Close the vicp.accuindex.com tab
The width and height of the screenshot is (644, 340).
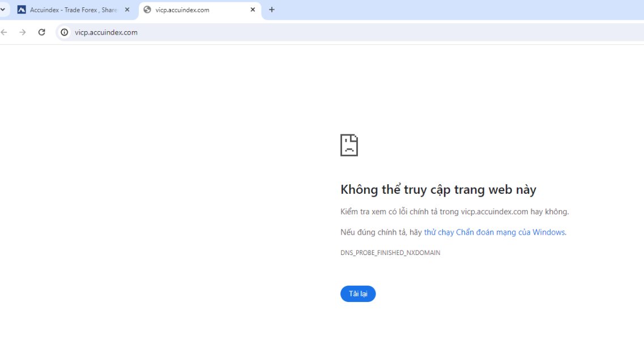pos(253,10)
